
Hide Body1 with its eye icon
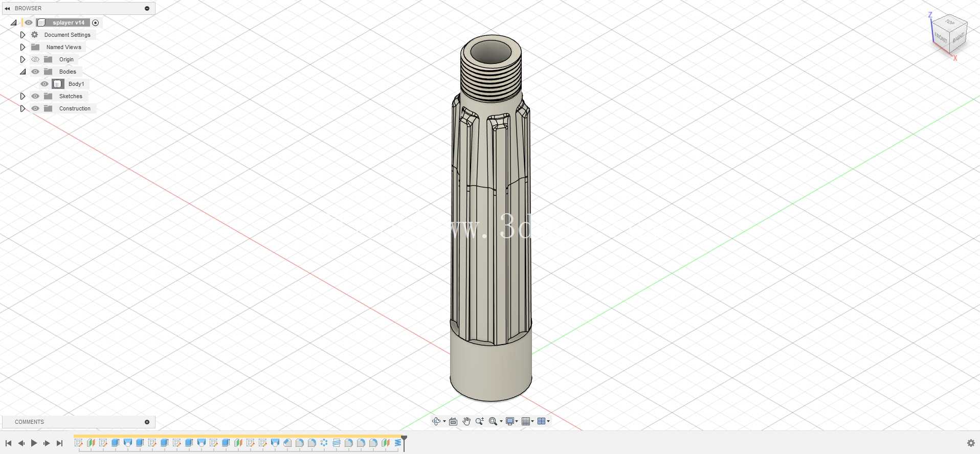[x=44, y=84]
